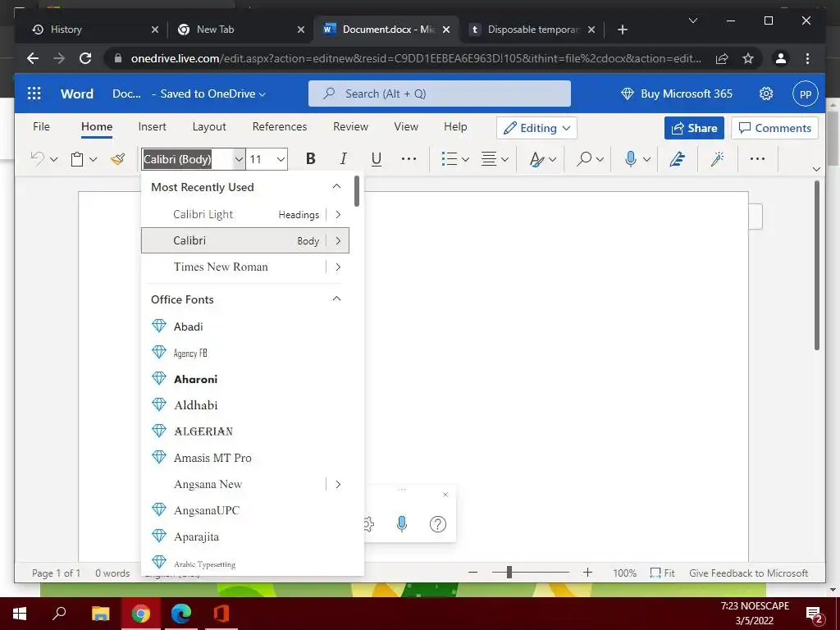840x630 pixels.
Task: Open the Editor pen icon
Action: point(677,159)
